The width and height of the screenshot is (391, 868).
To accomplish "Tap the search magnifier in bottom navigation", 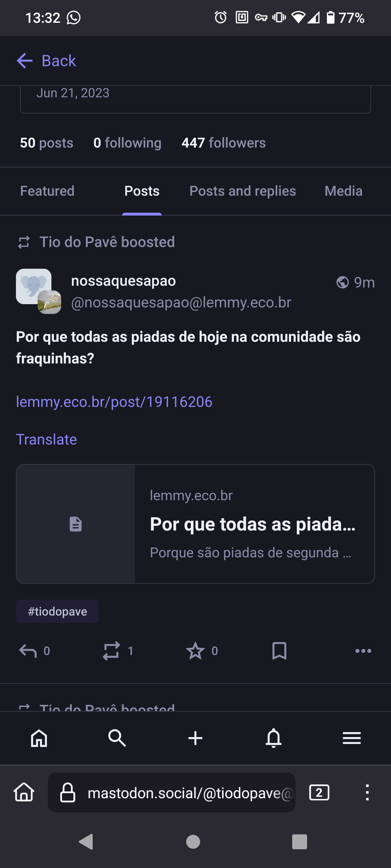I will pos(117,738).
